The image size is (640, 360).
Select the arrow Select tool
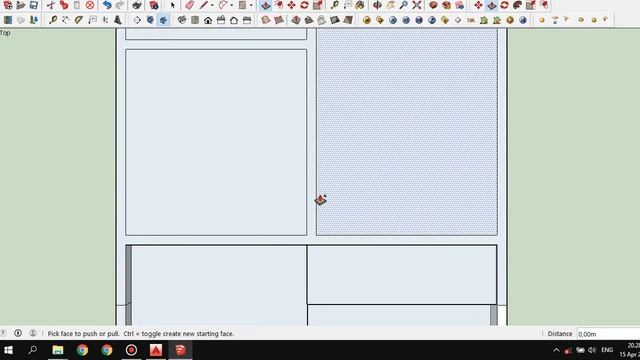[x=173, y=5]
